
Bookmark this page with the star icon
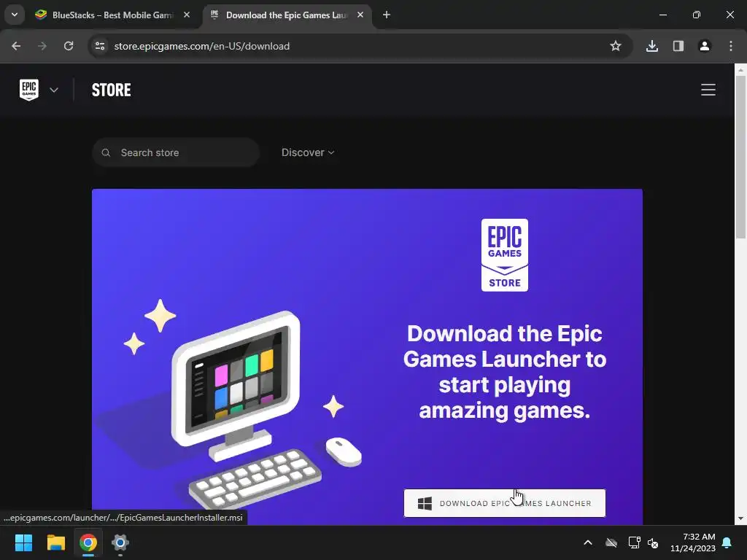(x=616, y=46)
